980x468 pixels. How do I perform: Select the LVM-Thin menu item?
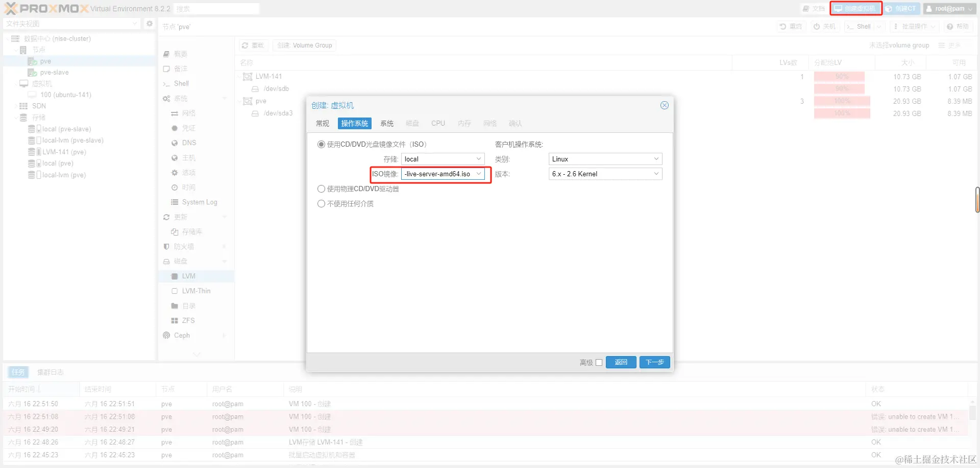coord(196,291)
